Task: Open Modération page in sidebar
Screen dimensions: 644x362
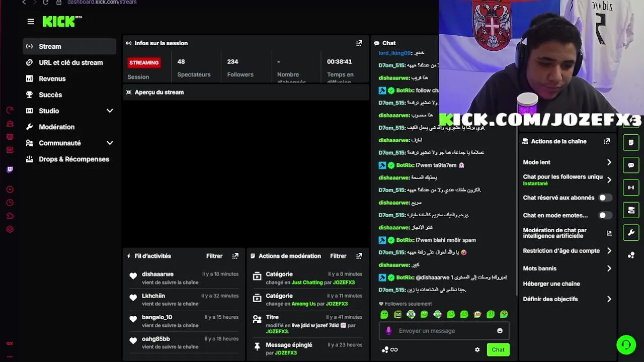Action: 69,127
